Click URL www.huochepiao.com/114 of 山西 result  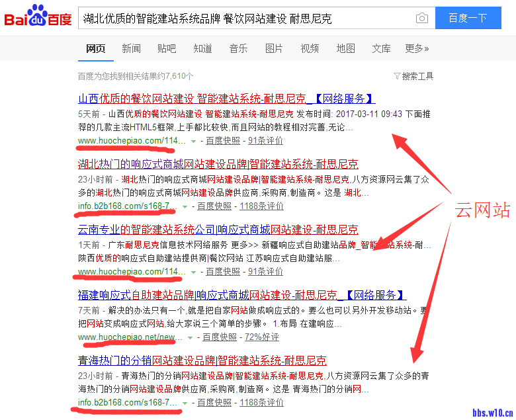click(132, 141)
